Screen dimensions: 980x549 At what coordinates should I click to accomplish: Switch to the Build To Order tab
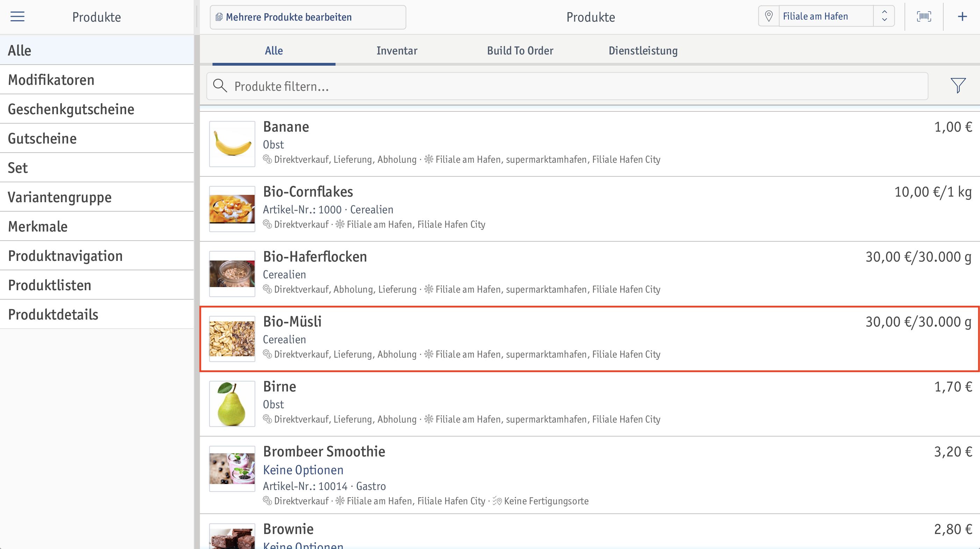click(x=520, y=51)
